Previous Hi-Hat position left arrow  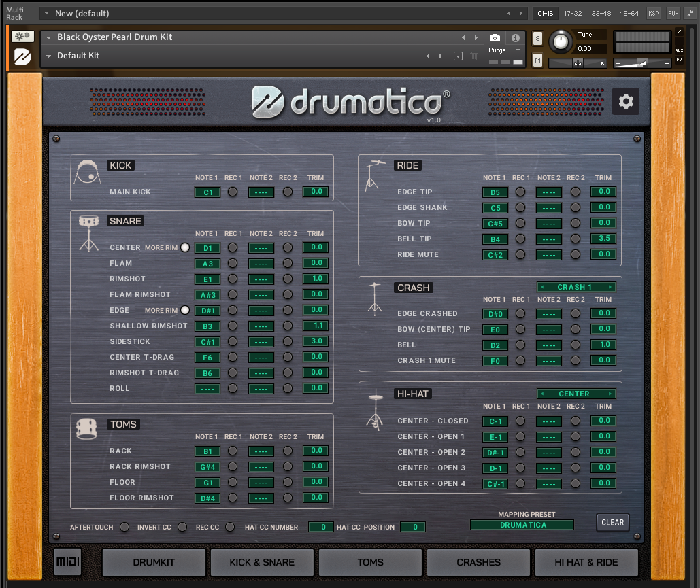(543, 394)
